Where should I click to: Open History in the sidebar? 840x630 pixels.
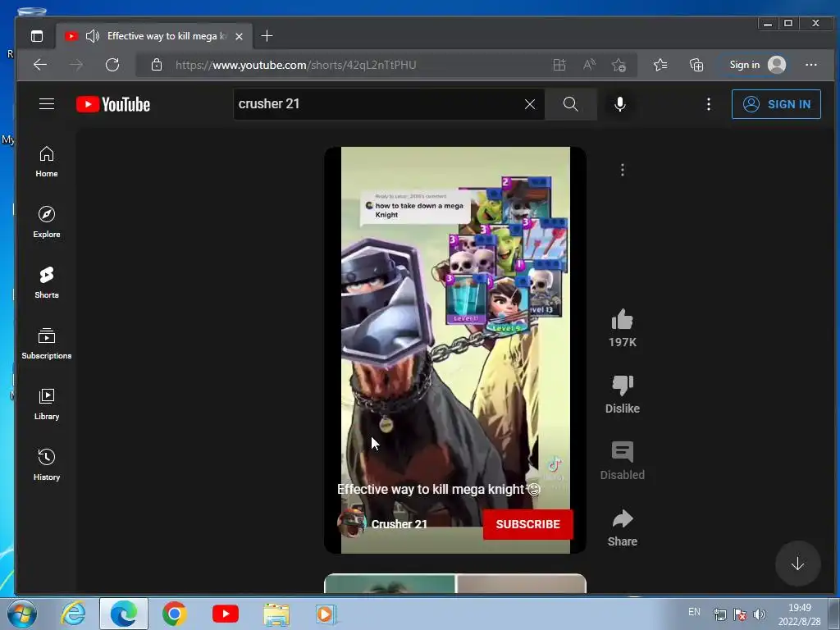pyautogui.click(x=47, y=464)
